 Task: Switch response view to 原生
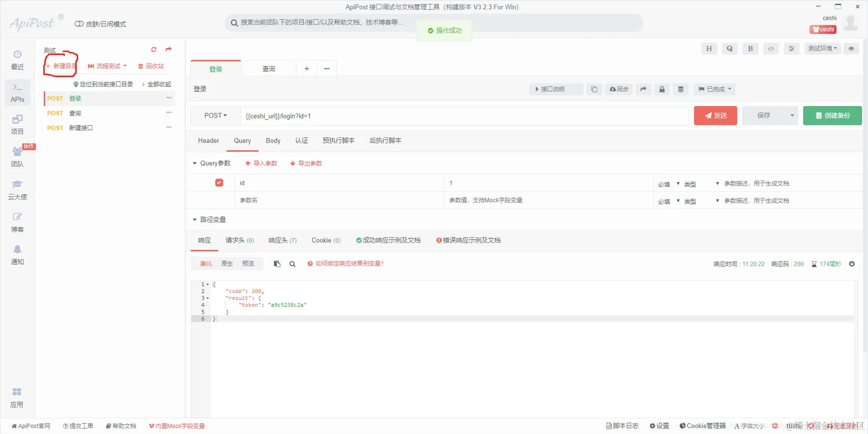227,264
